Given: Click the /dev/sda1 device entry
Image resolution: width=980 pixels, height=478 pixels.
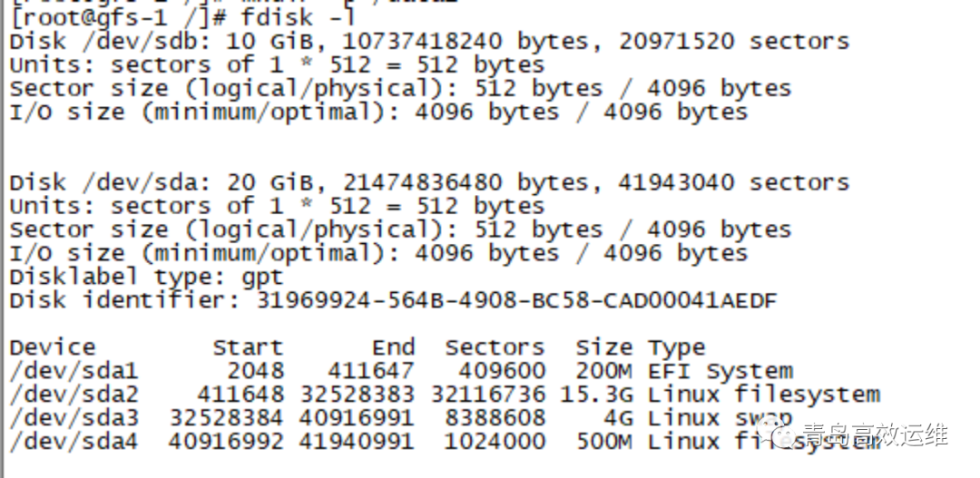Looking at the screenshot, I should pos(73,372).
